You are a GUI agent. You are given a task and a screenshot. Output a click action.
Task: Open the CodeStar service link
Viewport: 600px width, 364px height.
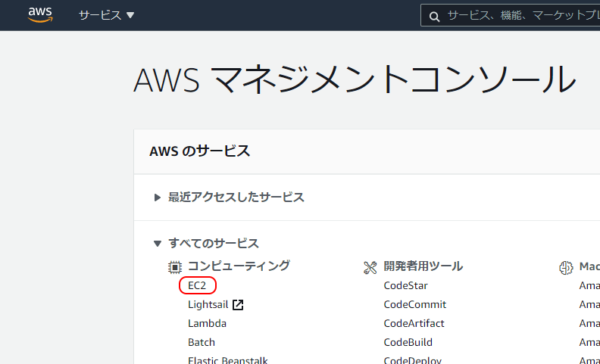coord(405,285)
